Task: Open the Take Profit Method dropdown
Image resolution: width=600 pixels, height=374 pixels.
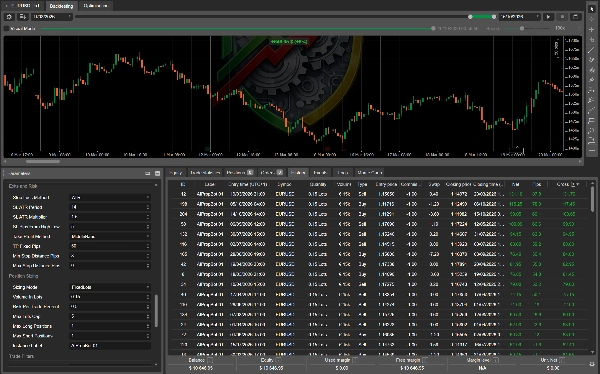Action: [109, 237]
